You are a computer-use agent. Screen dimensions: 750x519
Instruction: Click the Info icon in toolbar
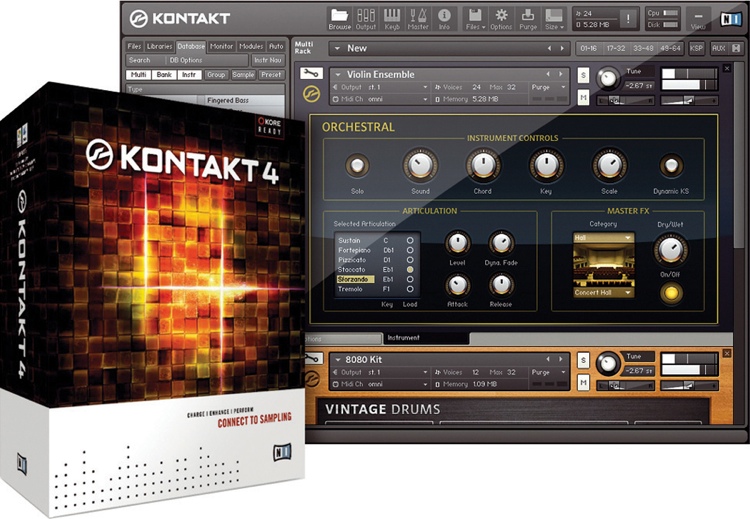[x=444, y=17]
